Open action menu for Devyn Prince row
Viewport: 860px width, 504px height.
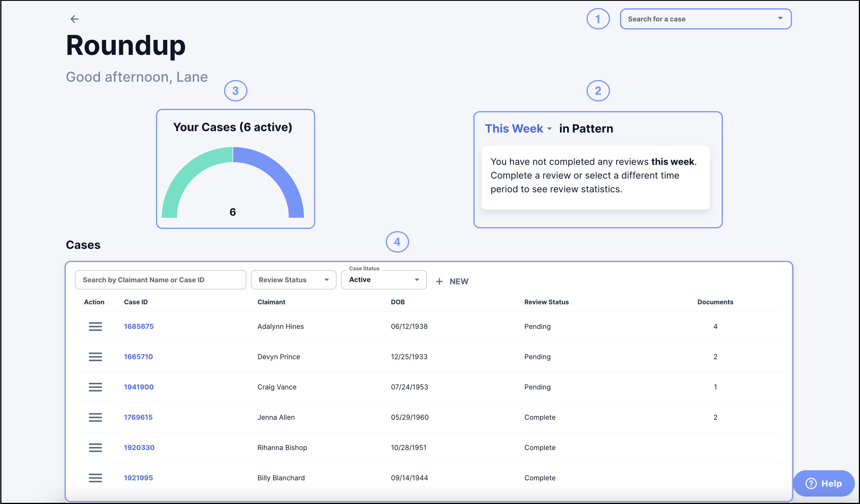pos(95,357)
